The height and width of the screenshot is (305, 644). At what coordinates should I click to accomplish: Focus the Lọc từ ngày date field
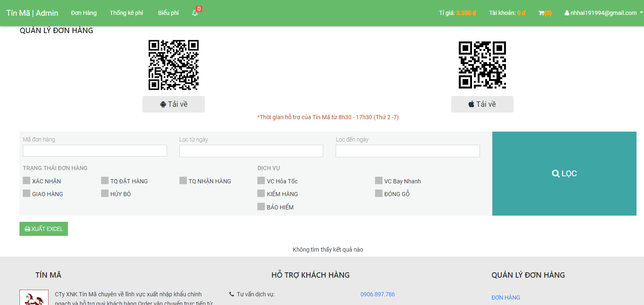coord(251,151)
